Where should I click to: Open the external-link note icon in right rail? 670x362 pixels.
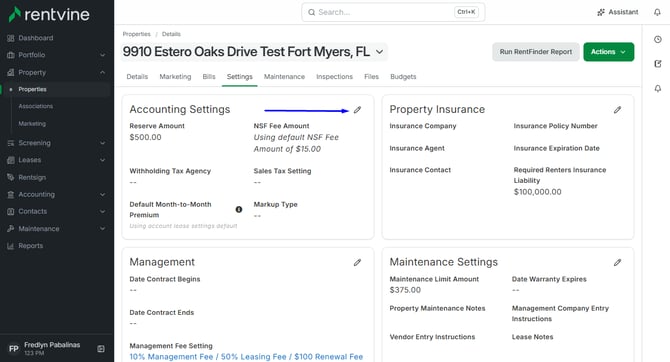[x=658, y=64]
